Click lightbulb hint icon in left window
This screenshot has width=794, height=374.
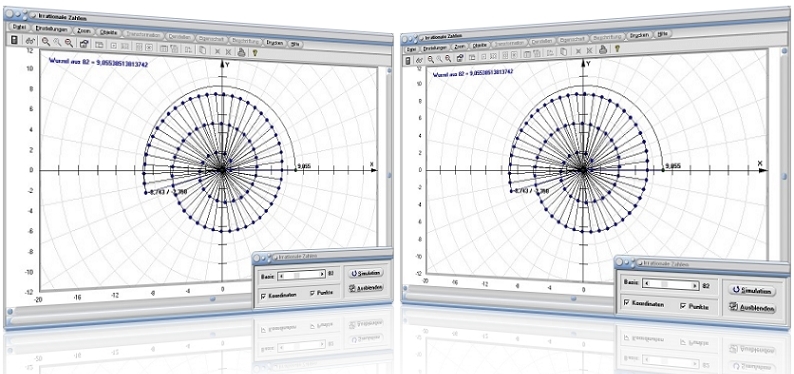click(x=255, y=52)
